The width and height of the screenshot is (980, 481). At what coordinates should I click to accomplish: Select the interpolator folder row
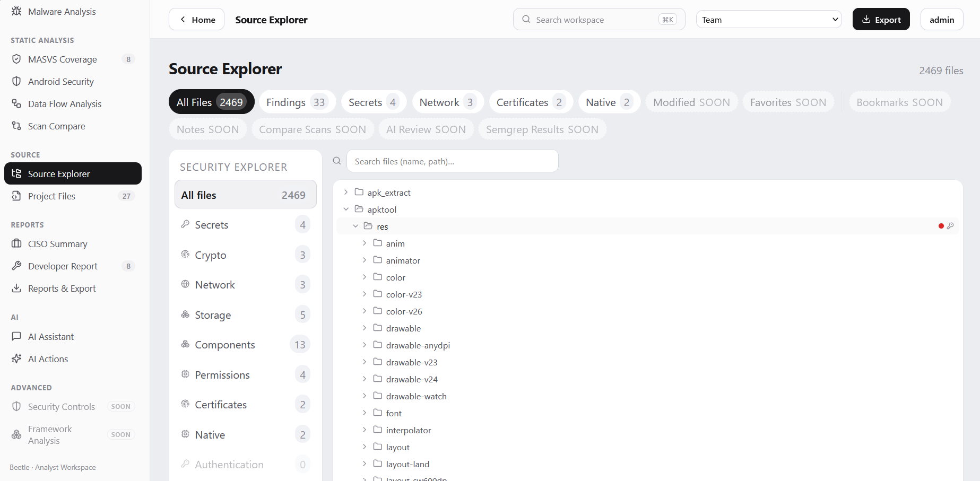647,430
